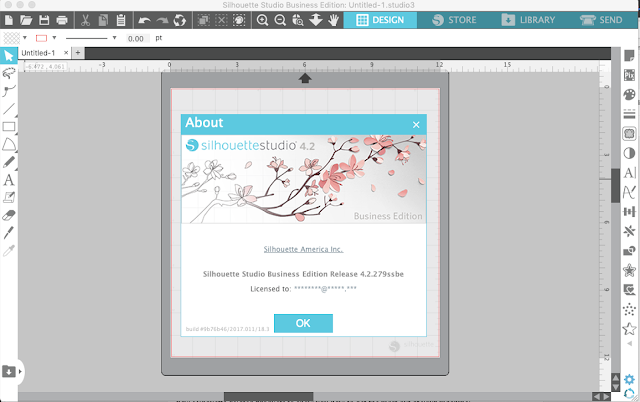Viewport: 640px width, 402px height.
Task: Open the PixScan panel
Action: pos(629,75)
